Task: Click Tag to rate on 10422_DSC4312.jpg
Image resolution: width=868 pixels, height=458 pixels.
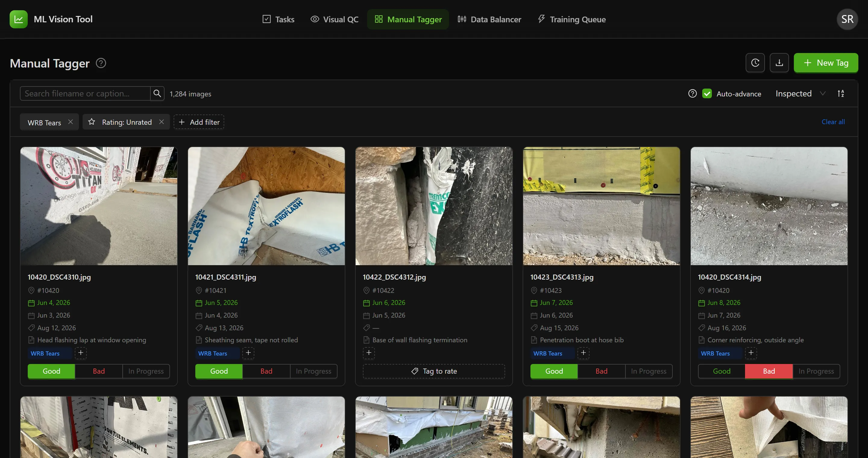Action: click(x=434, y=371)
